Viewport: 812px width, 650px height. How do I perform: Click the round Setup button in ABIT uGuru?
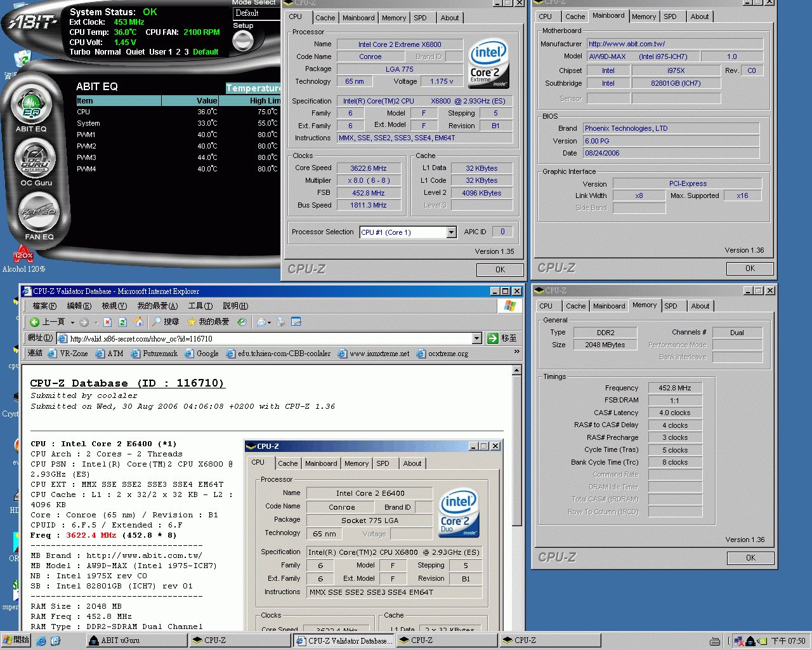tap(243, 41)
